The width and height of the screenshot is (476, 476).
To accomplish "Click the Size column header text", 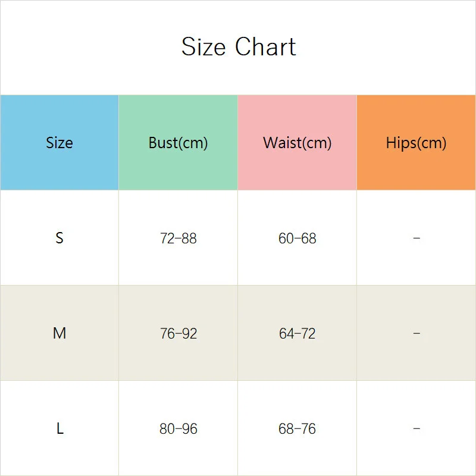I will click(59, 143).
